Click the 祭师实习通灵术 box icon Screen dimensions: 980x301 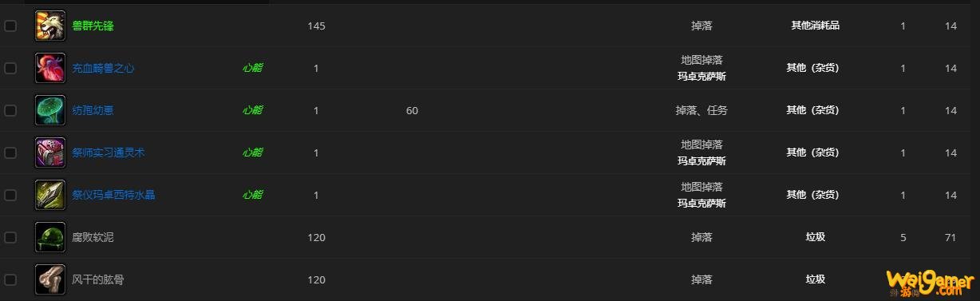[x=50, y=152]
